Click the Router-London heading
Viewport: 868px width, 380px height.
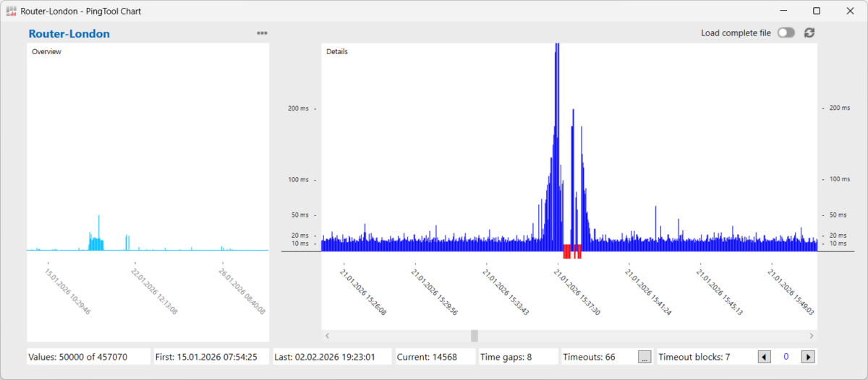point(69,33)
